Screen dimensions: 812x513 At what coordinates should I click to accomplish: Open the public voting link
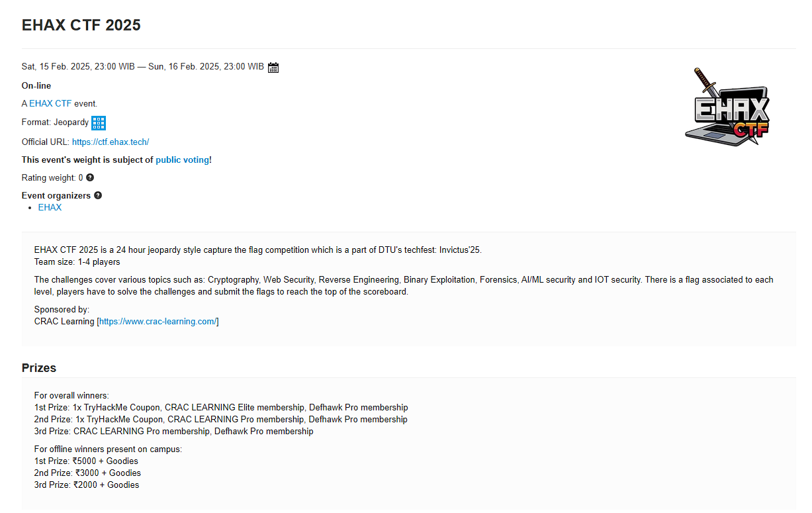click(x=182, y=160)
